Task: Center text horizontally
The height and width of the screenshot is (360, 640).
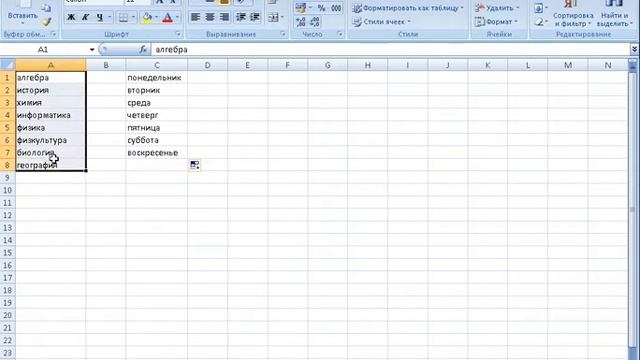Action: click(x=210, y=17)
